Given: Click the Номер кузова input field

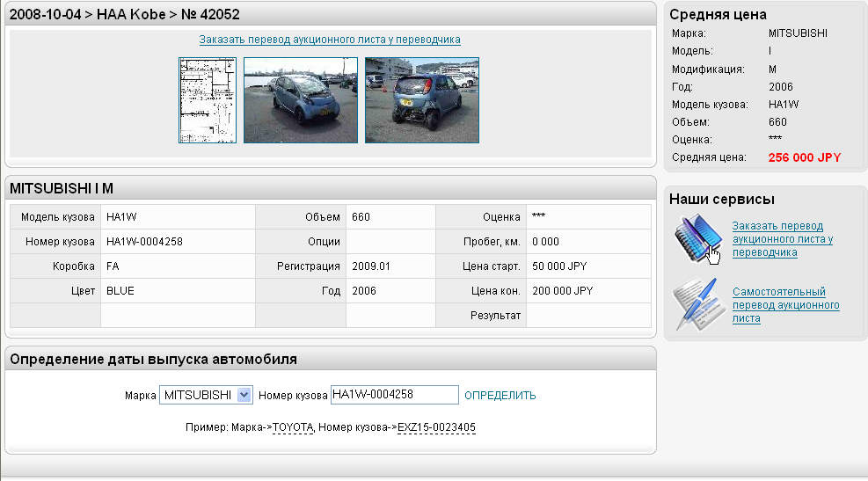Looking at the screenshot, I should click(395, 395).
